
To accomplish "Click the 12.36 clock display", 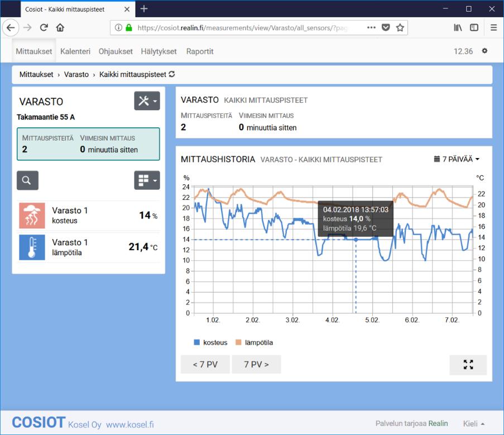I will [x=463, y=51].
